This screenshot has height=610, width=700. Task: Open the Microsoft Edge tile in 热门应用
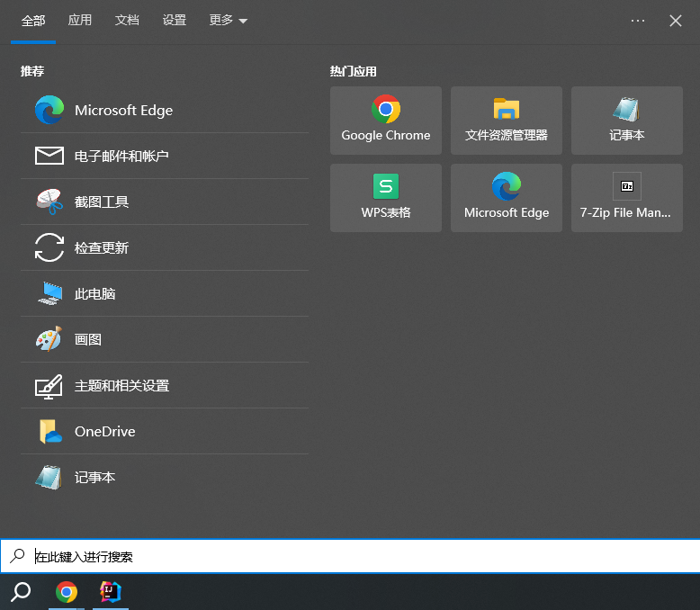(507, 198)
